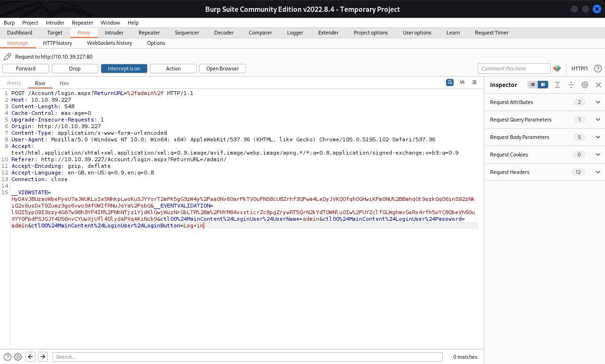This screenshot has height=364, width=605.
Task: Toggle line wrapping in message editor
Action: (450, 82)
